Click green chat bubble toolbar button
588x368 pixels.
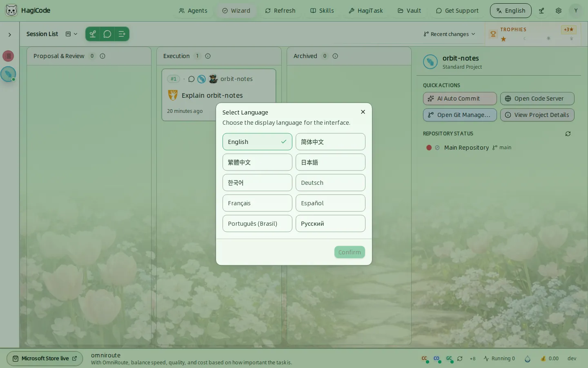coord(107,34)
